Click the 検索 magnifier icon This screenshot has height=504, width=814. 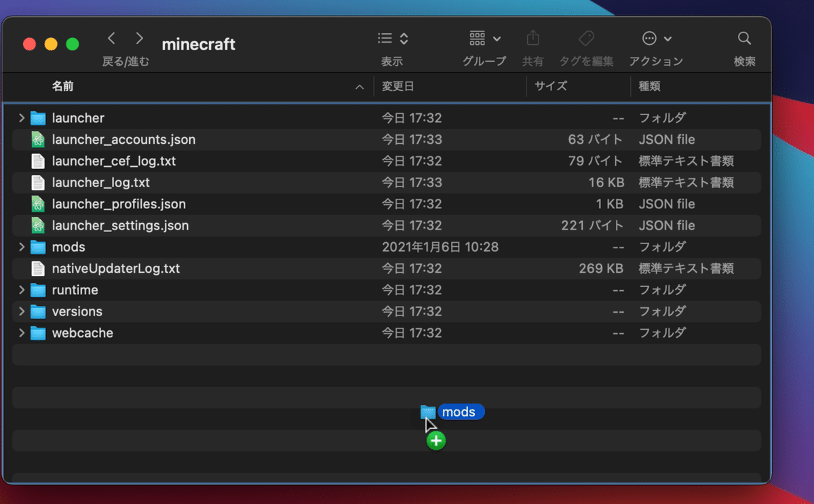[744, 38]
